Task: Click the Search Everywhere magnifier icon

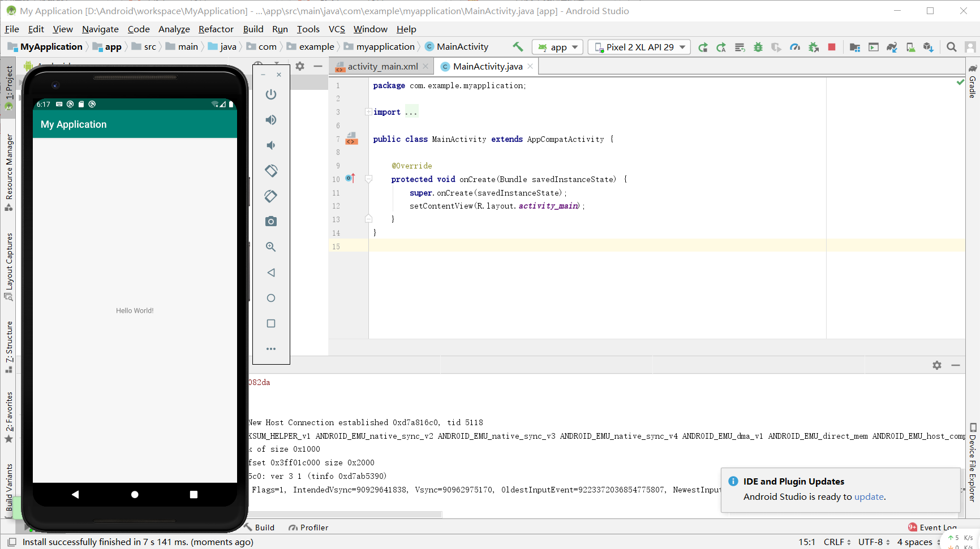Action: (x=952, y=47)
